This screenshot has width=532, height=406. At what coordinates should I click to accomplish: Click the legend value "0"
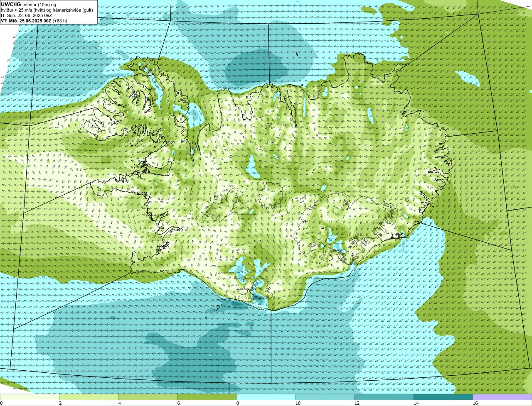(x=1, y=403)
